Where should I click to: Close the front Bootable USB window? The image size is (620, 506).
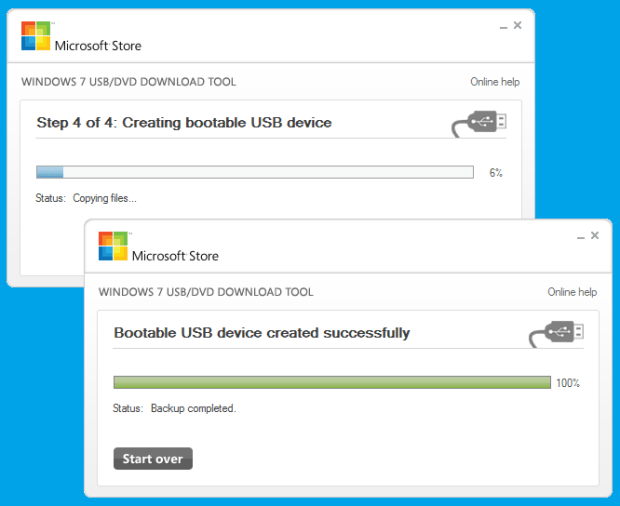pyautogui.click(x=595, y=236)
